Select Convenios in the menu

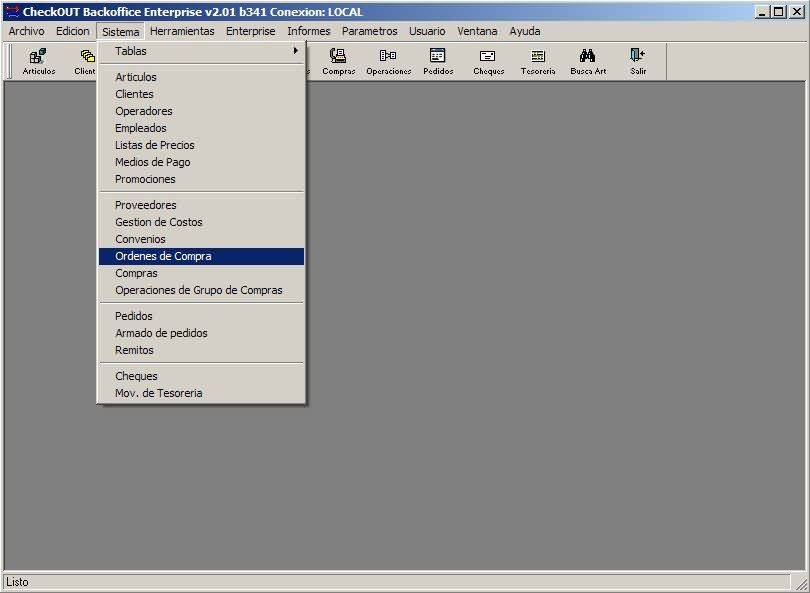tap(201, 239)
